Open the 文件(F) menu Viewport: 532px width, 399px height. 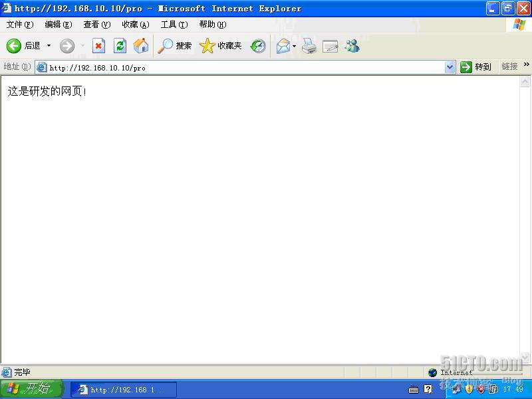(x=20, y=25)
